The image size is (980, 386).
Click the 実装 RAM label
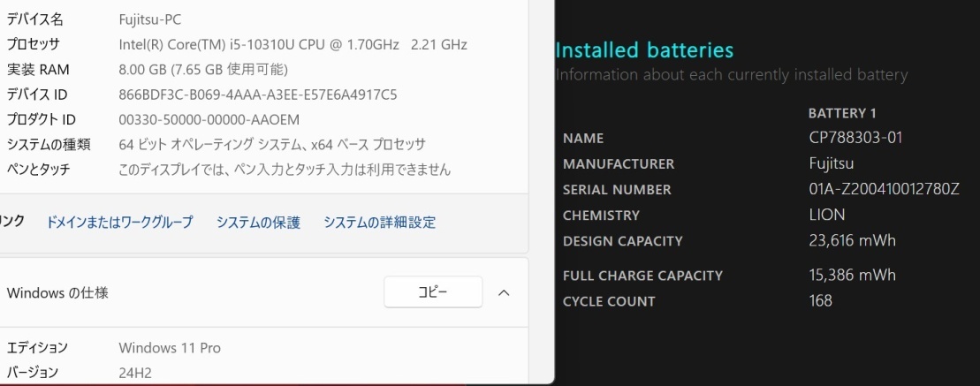[38, 69]
